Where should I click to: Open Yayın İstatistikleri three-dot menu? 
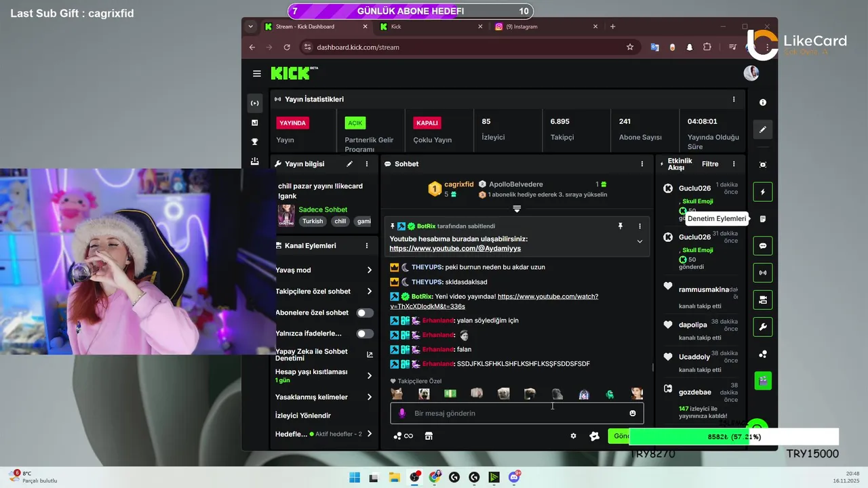(733, 99)
